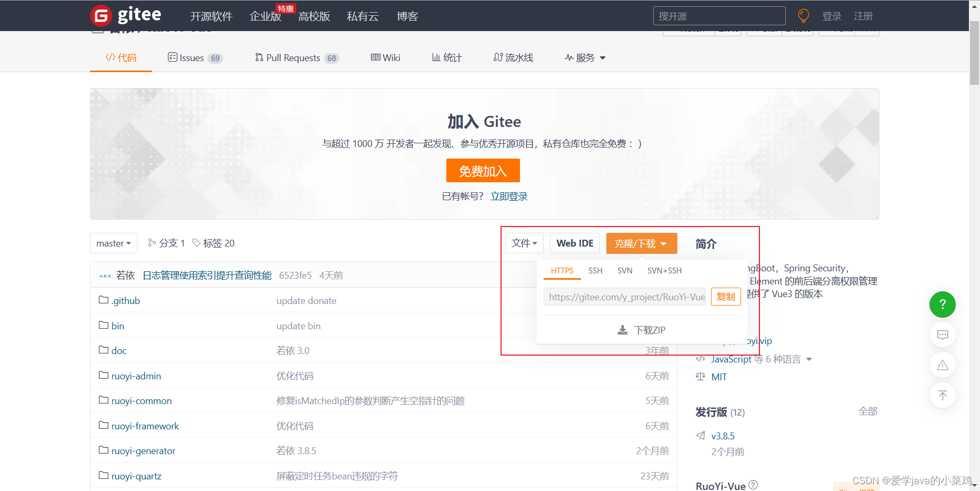The image size is (980, 491).
Task: Click the MIT license link
Action: 719,377
